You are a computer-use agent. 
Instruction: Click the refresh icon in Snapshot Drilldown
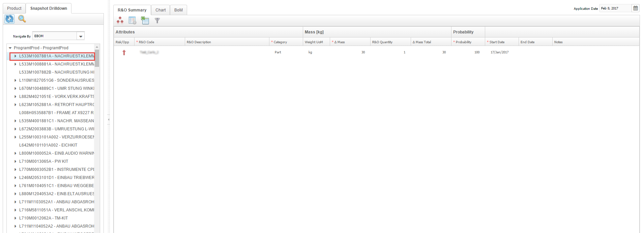tap(9, 19)
